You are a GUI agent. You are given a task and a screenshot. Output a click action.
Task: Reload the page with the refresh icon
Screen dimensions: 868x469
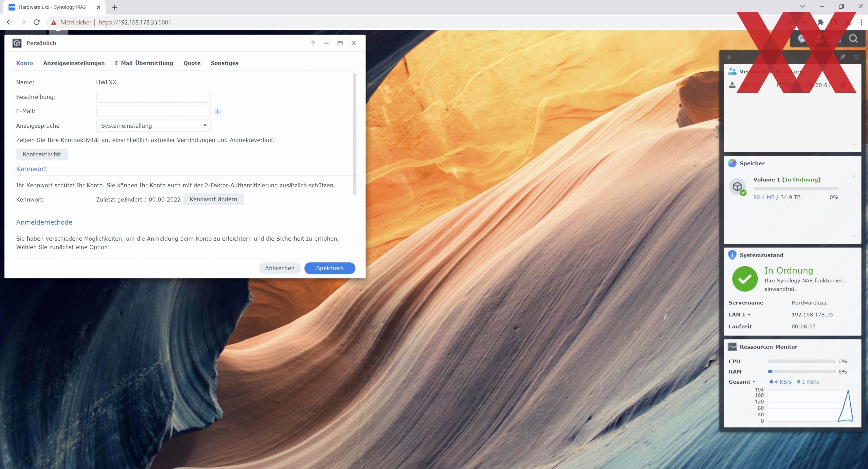point(37,22)
